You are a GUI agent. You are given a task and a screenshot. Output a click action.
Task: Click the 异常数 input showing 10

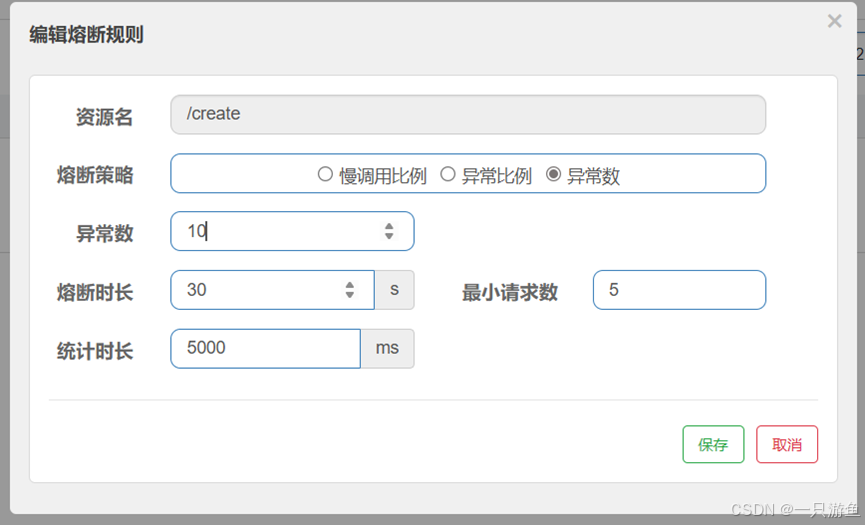click(x=292, y=231)
